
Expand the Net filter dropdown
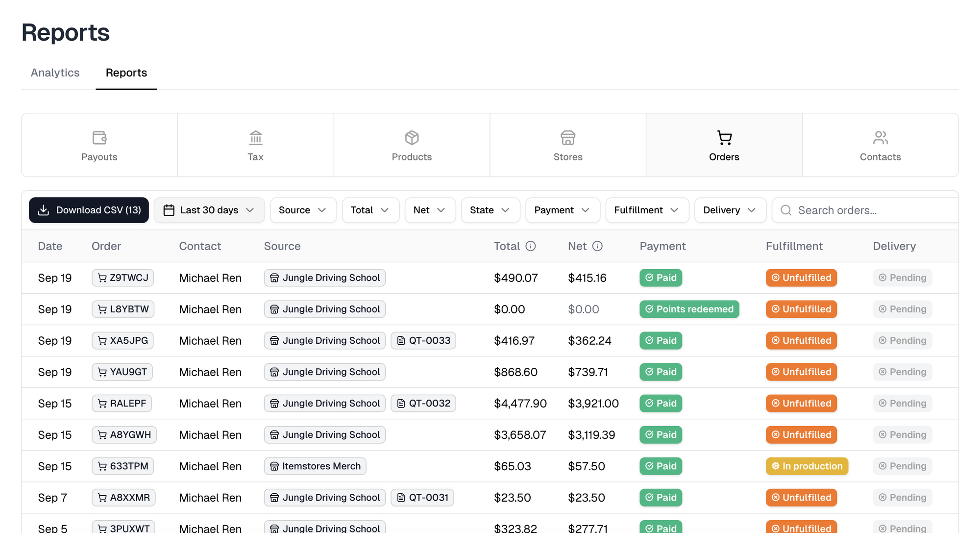click(x=430, y=210)
